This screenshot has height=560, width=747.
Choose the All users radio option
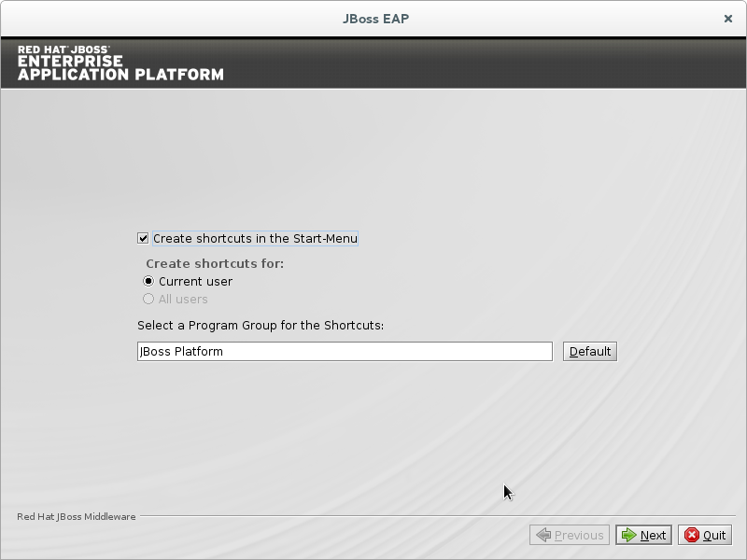click(148, 299)
